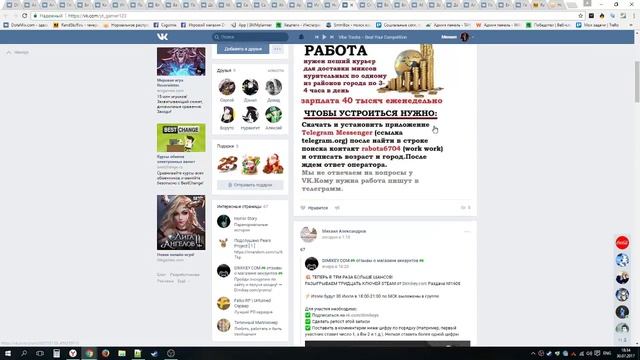This screenshot has height=360, width=640.
Task: Click the page vertical scrollbar
Action: (637, 82)
